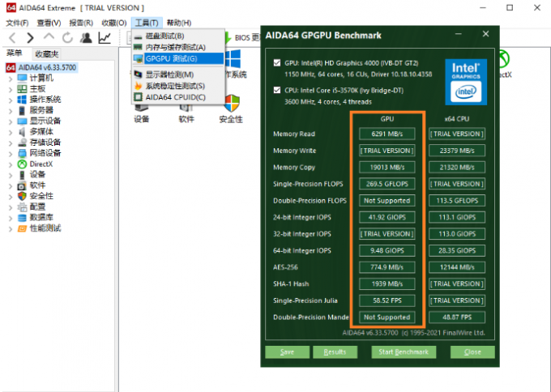Choose 显示器检测(M) menu entry

point(178,75)
